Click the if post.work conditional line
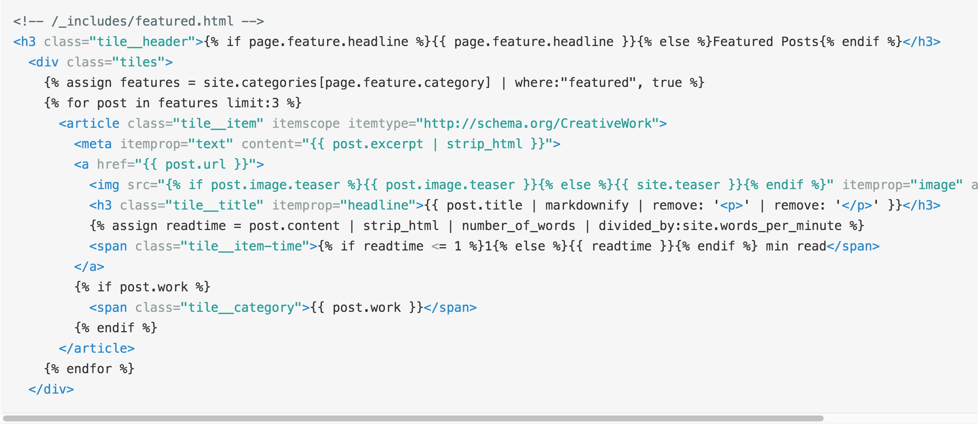Viewport: 980px width, 425px height. pyautogui.click(x=142, y=287)
